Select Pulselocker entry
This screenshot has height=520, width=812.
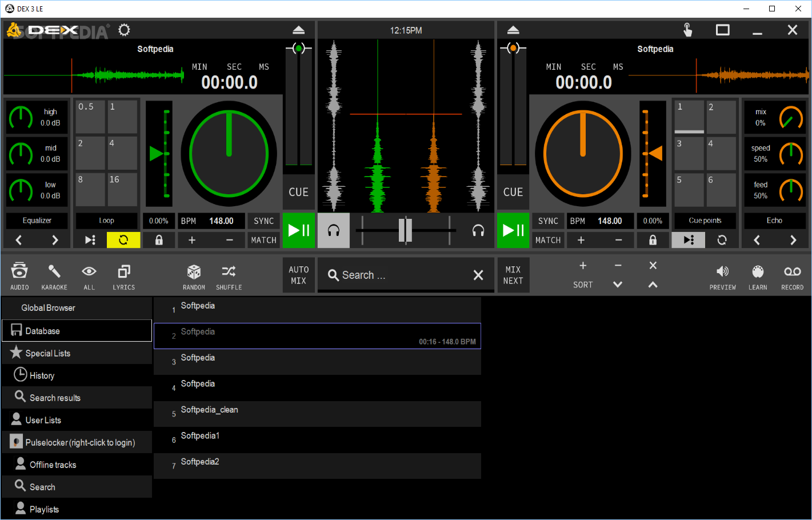pyautogui.click(x=77, y=442)
